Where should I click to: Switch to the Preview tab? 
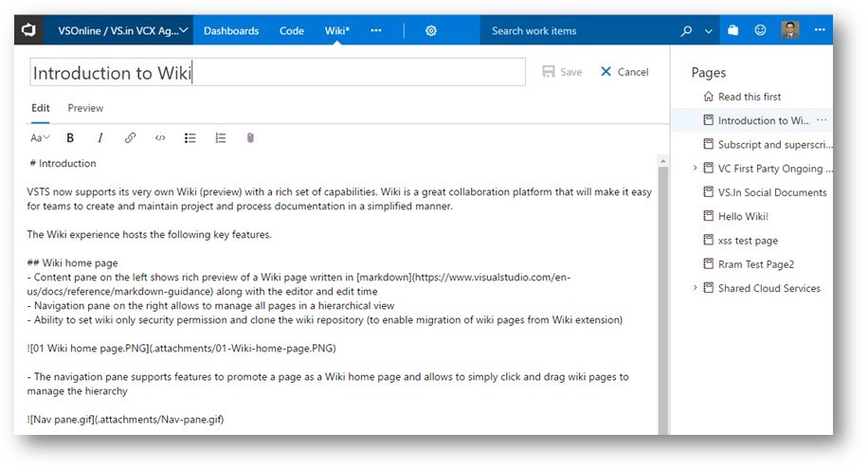coord(85,108)
